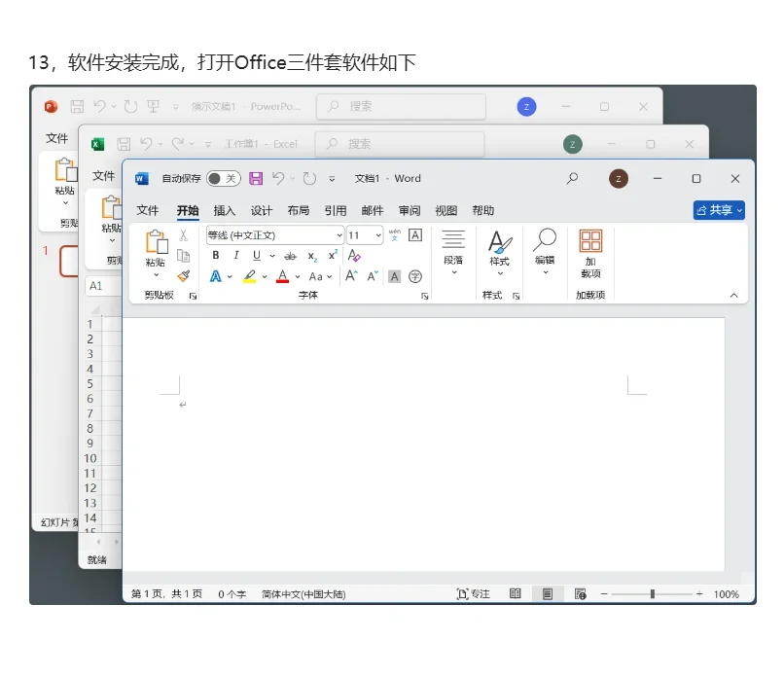Click the zoom slider plus control

(x=697, y=593)
